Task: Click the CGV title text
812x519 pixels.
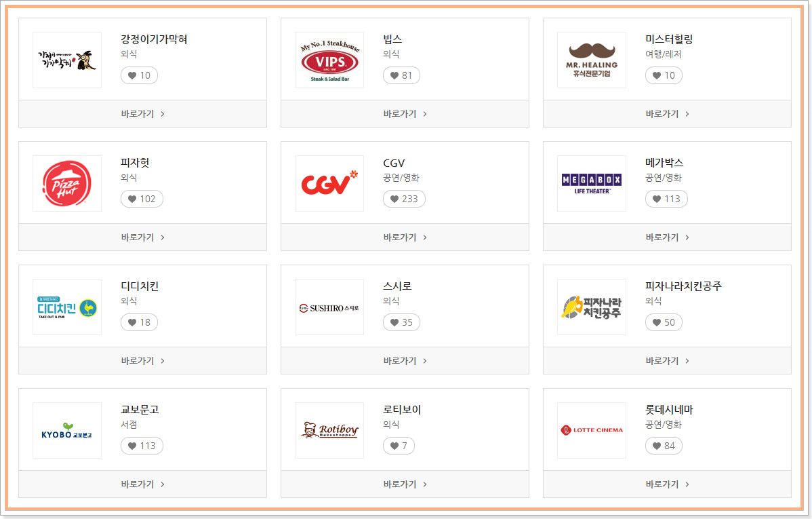Action: (x=394, y=163)
